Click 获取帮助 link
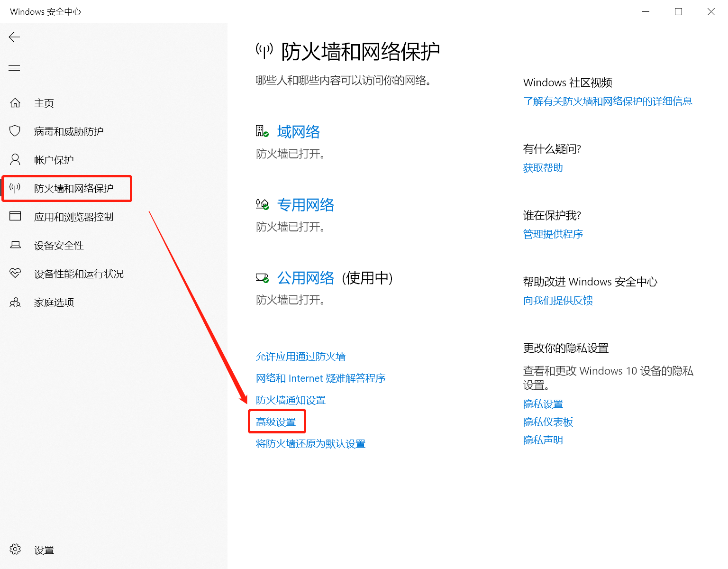Image resolution: width=728 pixels, height=569 pixels. click(543, 168)
